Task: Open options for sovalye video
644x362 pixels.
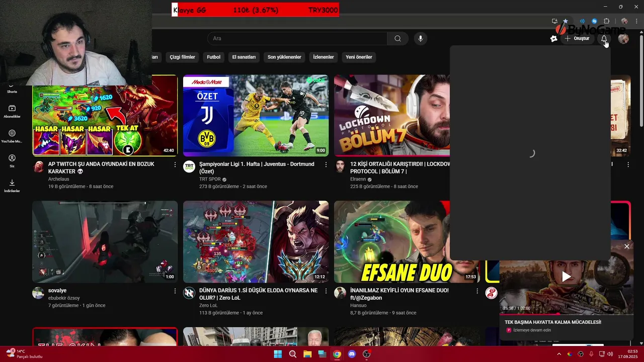Action: (x=175, y=291)
